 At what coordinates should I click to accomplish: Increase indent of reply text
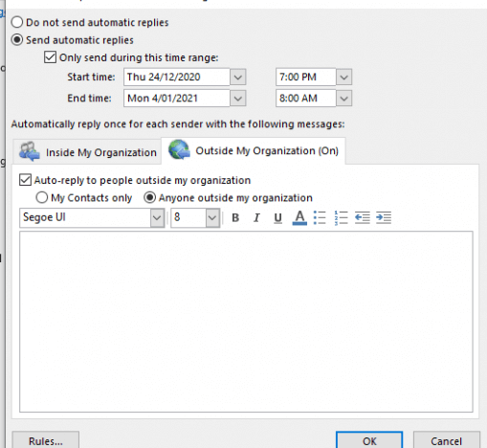pos(384,217)
